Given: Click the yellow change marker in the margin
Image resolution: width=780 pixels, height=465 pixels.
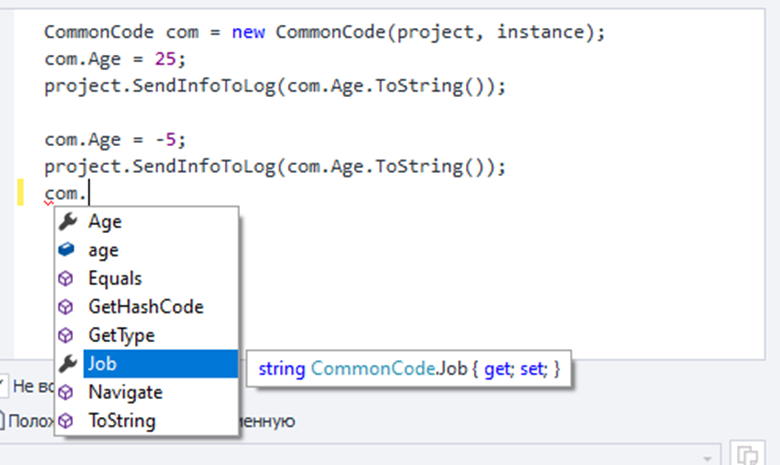Looking at the screenshot, I should (20, 192).
